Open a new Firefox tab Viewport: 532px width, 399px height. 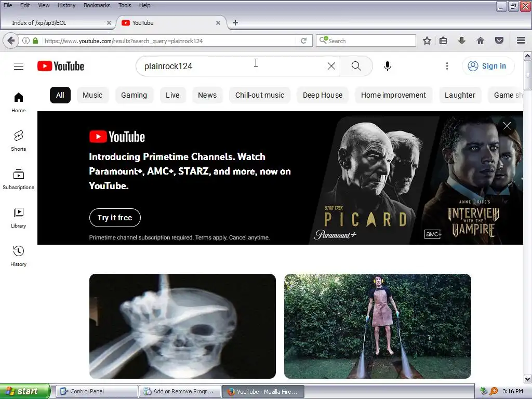coord(235,23)
